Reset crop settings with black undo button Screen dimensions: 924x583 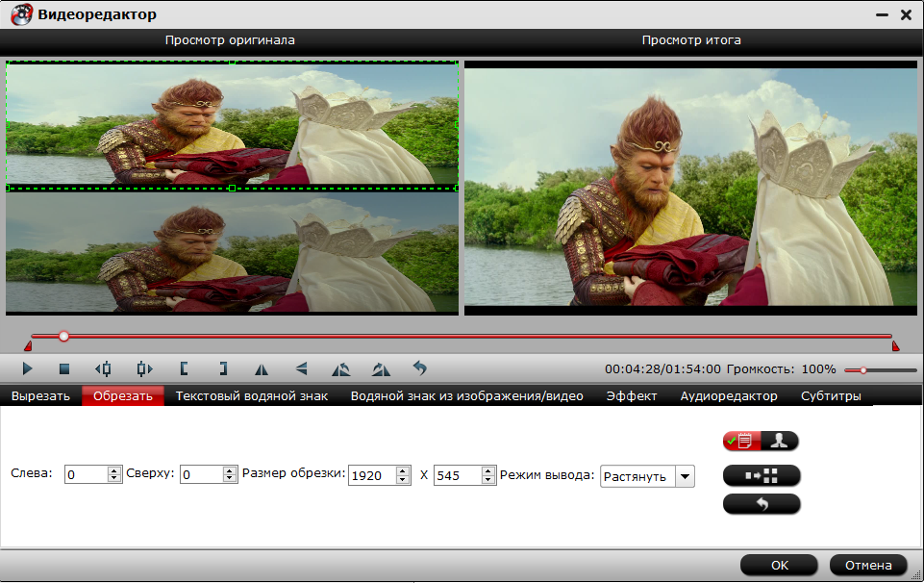(x=762, y=504)
